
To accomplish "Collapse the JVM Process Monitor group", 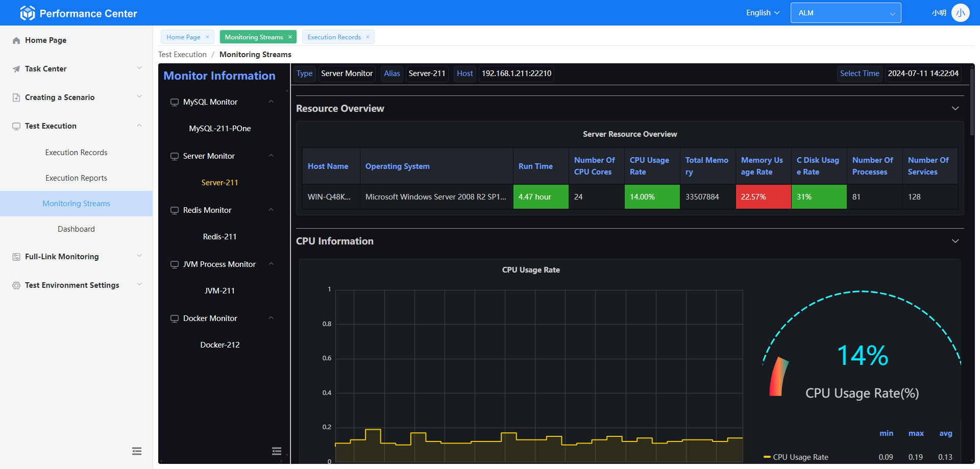I will coord(271,264).
